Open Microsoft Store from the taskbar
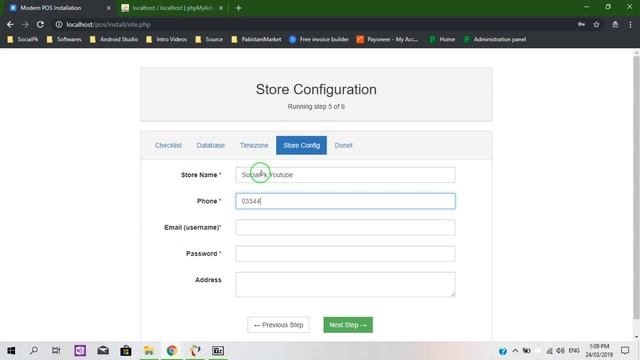Screen dimensions: 640x360 (x=126, y=351)
